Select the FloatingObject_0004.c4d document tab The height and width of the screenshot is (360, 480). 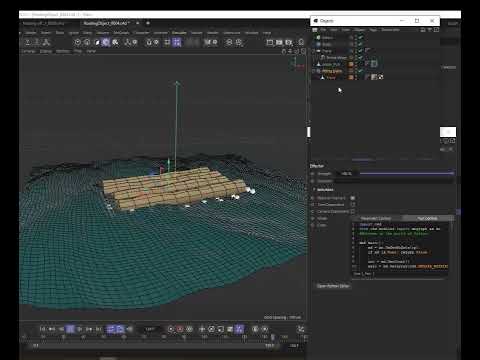(106, 23)
